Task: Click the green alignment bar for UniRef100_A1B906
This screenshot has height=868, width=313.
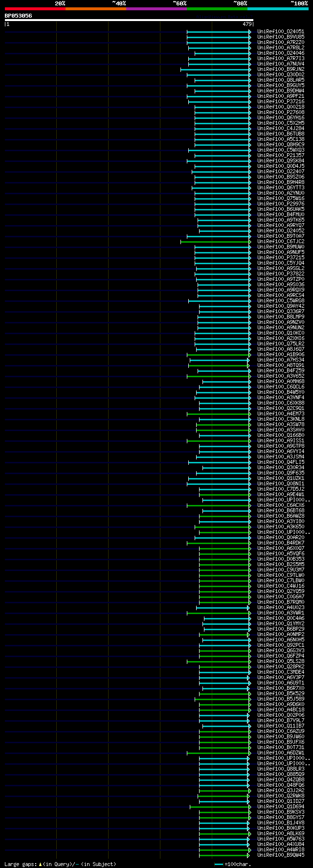Action: pyautogui.click(x=219, y=354)
